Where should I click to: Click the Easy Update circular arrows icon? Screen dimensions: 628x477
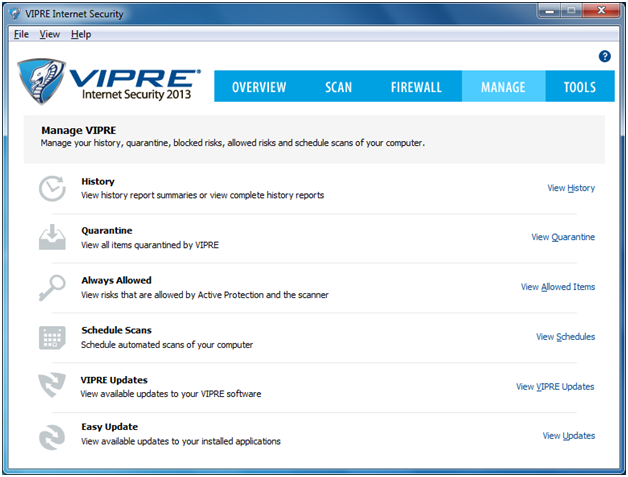tap(52, 437)
